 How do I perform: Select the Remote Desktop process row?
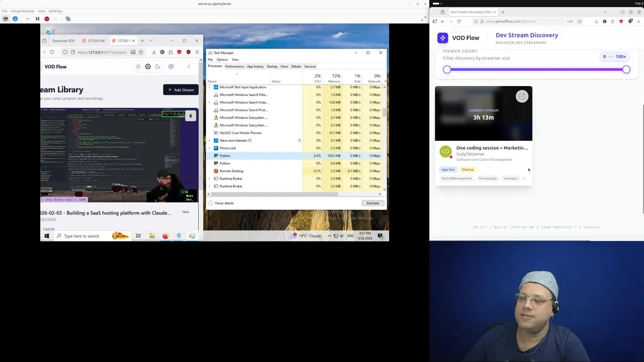click(294, 171)
